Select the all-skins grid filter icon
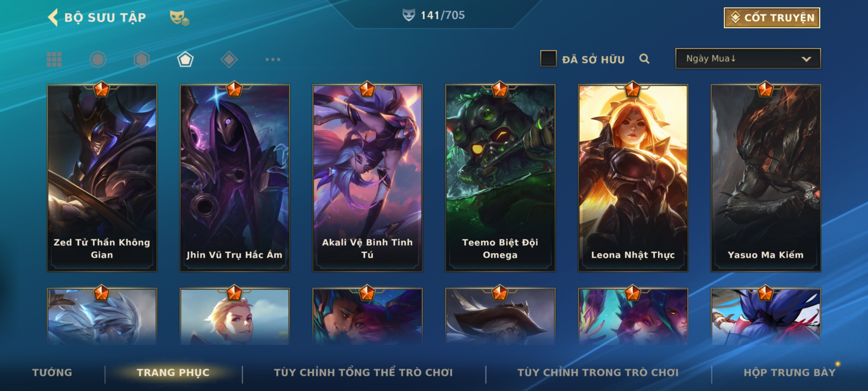Viewport: 868px width, 391px height. tap(54, 59)
